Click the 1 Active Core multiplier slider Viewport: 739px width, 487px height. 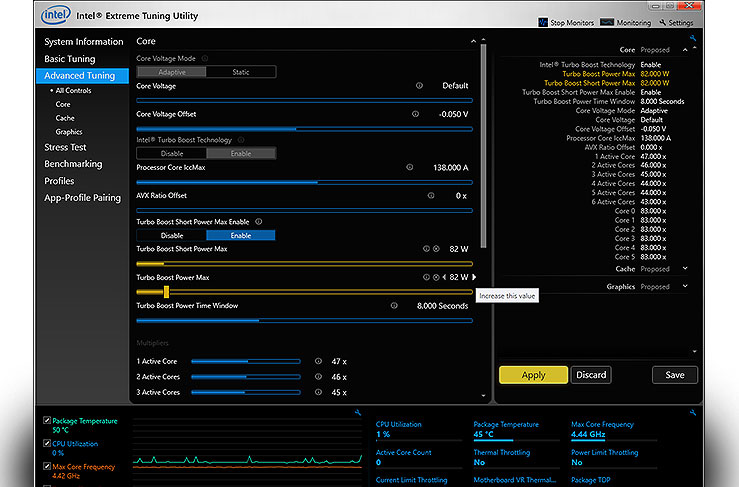click(x=246, y=361)
